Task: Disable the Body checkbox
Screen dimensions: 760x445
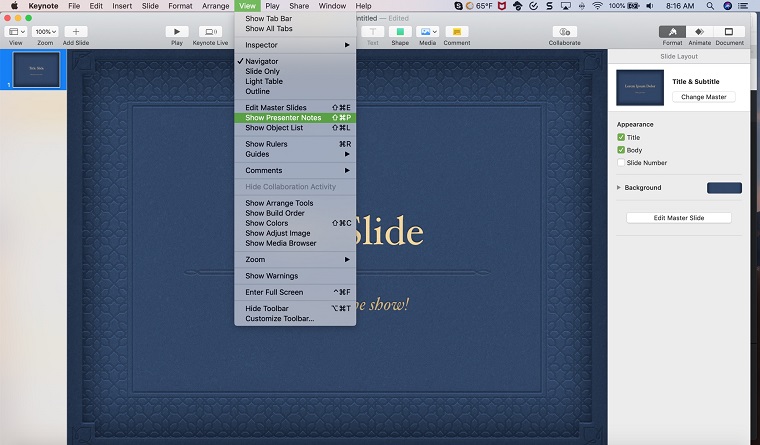Action: (621, 150)
